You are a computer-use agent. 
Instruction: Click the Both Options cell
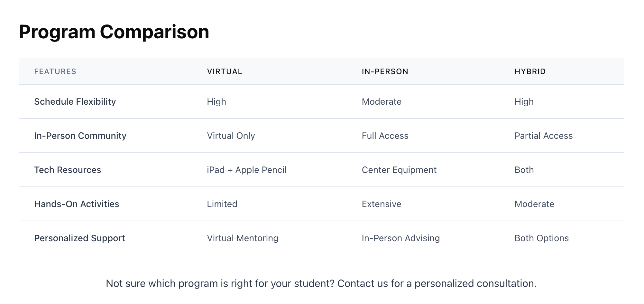pos(541,238)
